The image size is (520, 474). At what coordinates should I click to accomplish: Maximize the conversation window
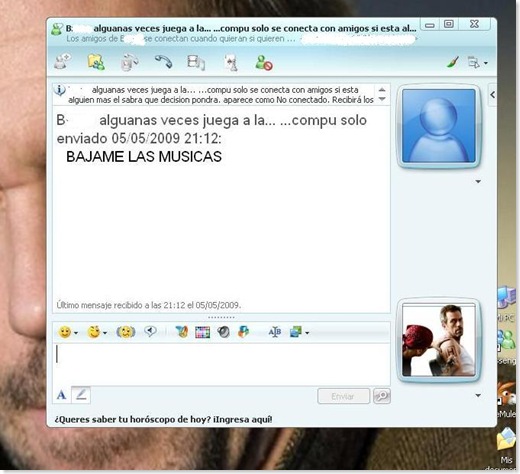pyautogui.click(x=449, y=24)
